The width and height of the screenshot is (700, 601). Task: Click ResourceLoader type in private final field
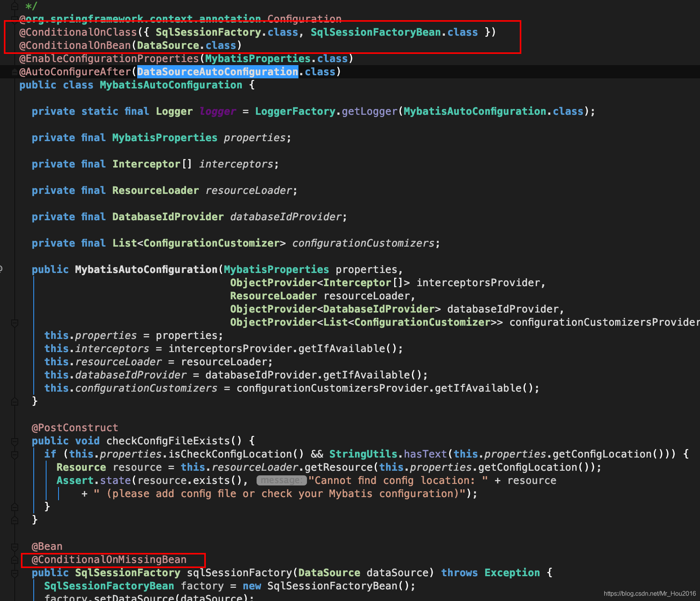155,190
